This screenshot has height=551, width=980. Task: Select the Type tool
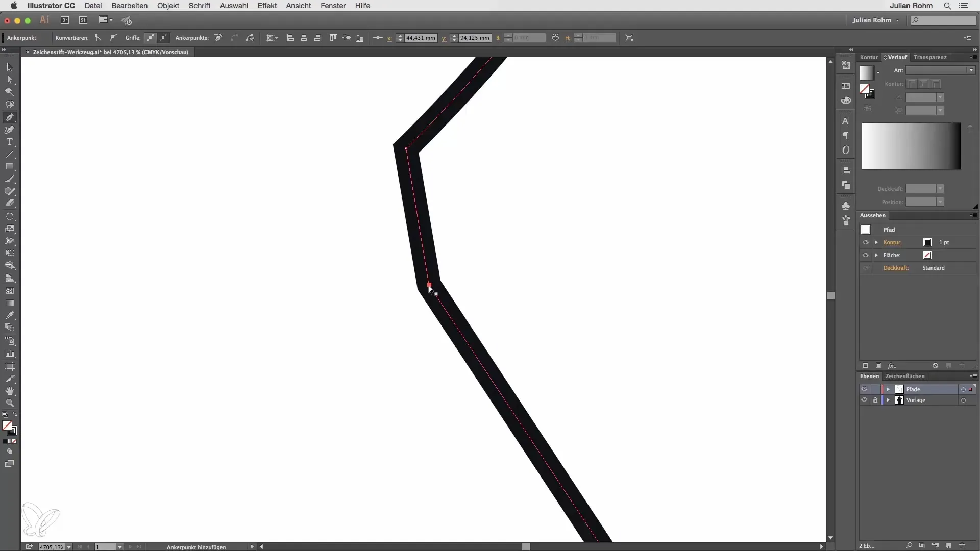(9, 142)
